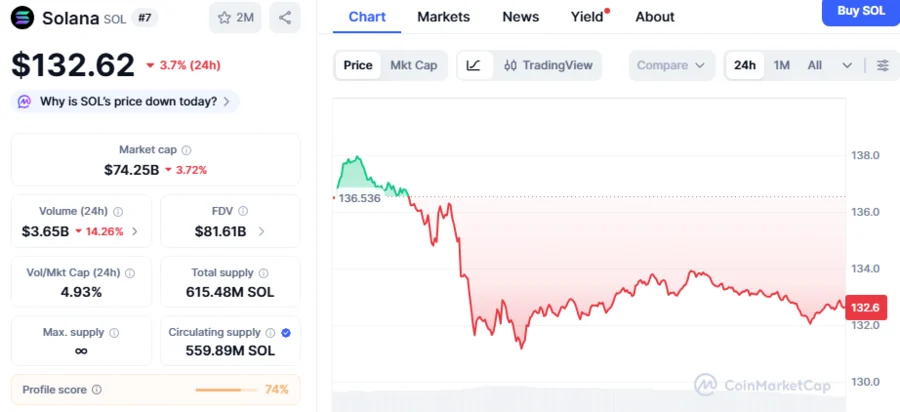The image size is (900, 412).
Task: Expand more time range options chevron
Action: (847, 65)
